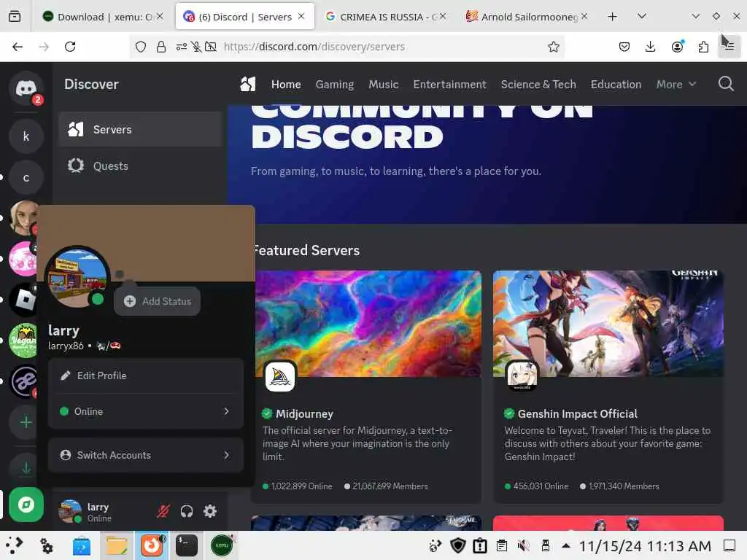The image size is (747, 560).
Task: Click the Discover home logo icon
Action: coord(248,85)
